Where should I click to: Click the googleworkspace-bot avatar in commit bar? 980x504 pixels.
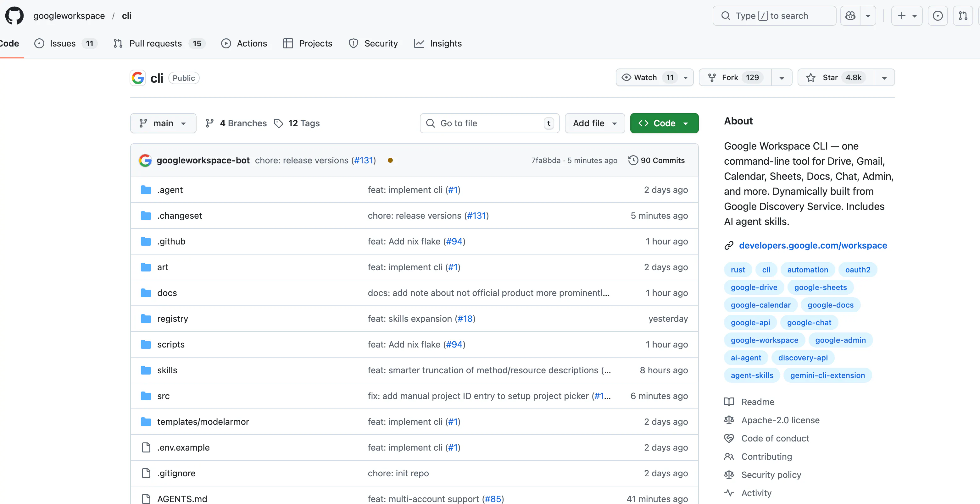click(x=145, y=160)
